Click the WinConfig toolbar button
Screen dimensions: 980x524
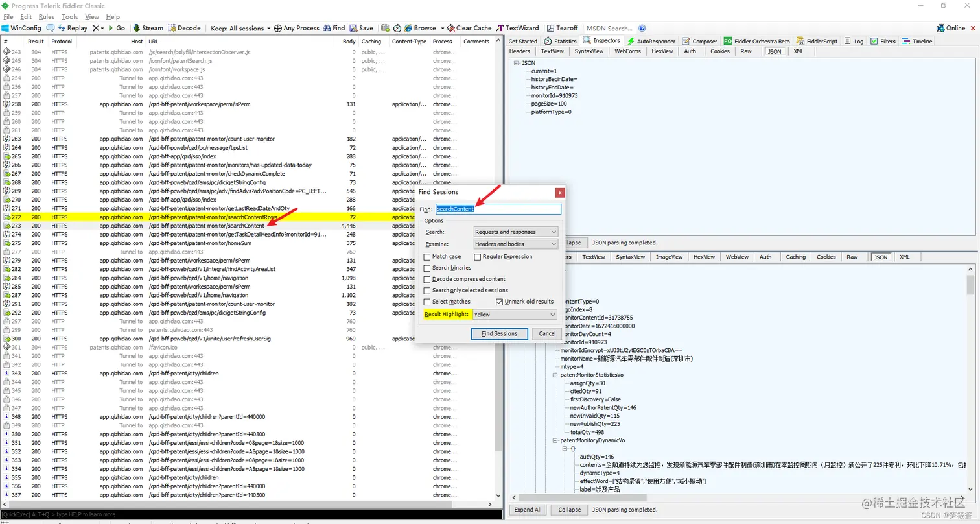click(x=21, y=28)
